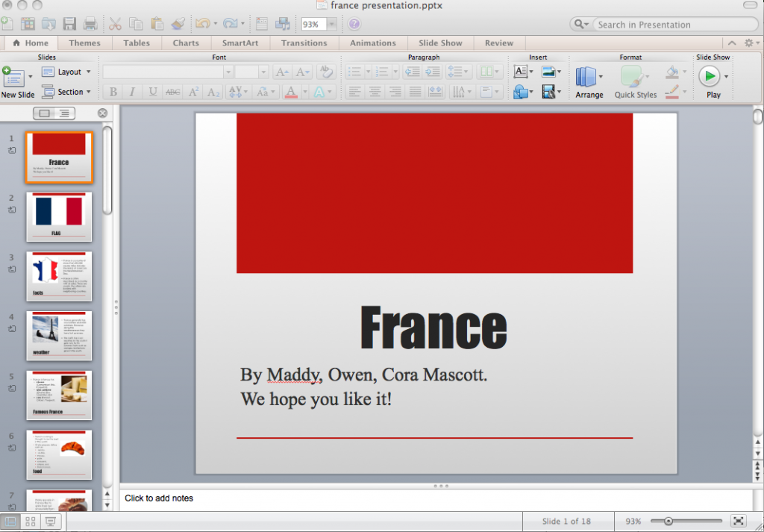Click the notes field to add notes
This screenshot has height=532, width=764.
pos(436,498)
